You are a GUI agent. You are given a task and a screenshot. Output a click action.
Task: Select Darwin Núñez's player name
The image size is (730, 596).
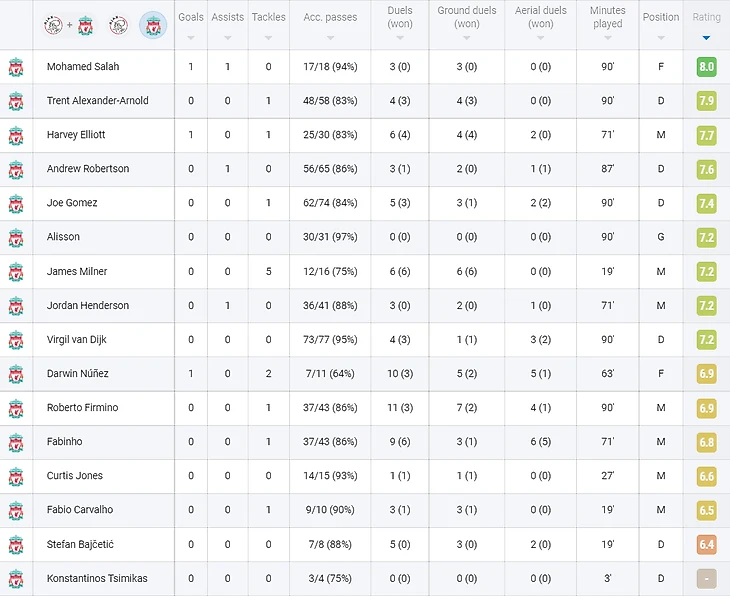click(x=77, y=373)
